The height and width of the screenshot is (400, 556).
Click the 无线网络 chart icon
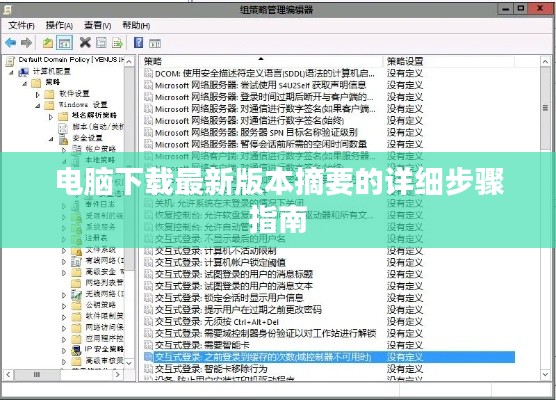[x=76, y=294]
